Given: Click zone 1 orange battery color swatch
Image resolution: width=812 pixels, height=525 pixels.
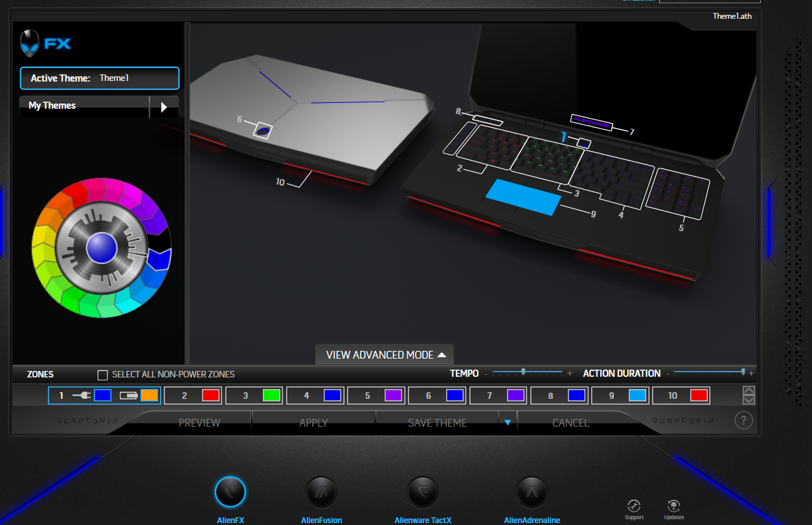Looking at the screenshot, I should click(150, 396).
